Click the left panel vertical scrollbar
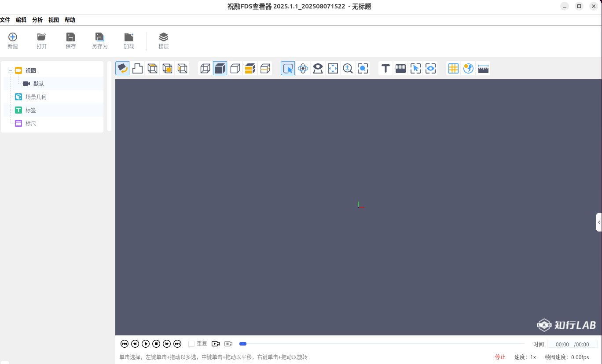602x364 pixels. (109, 96)
